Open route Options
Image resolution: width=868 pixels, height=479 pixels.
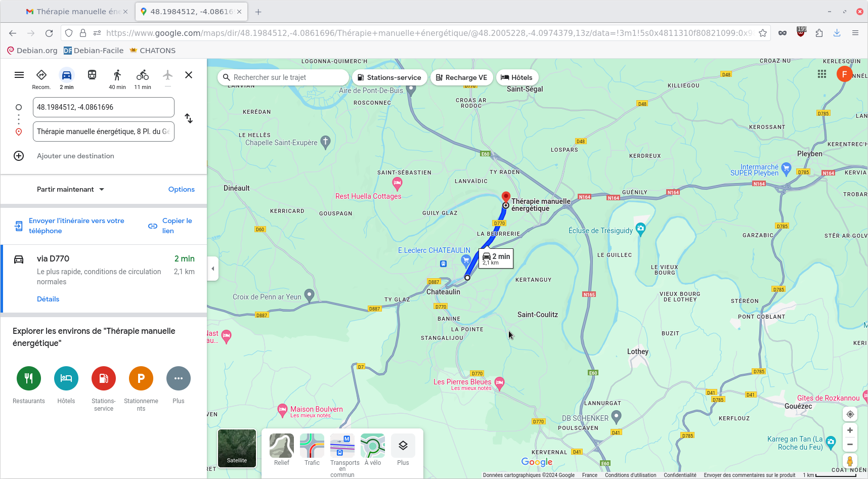pyautogui.click(x=182, y=189)
